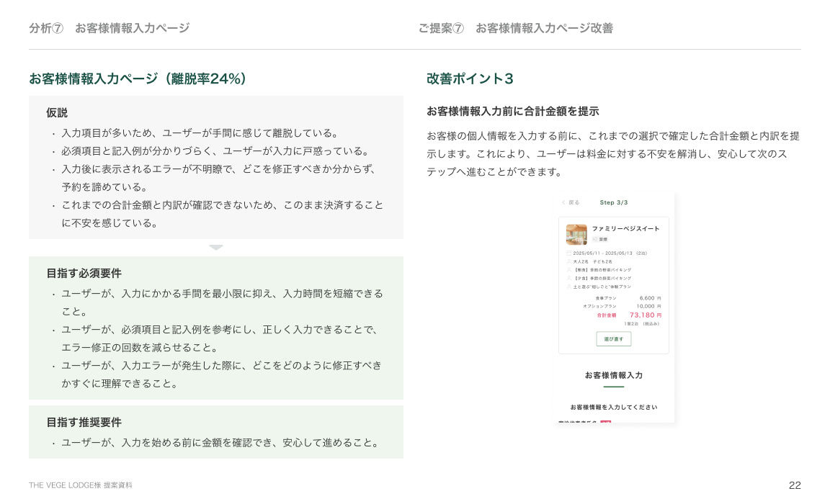Click the お客様情報入力 section title in mockup
830x504 pixels.
click(x=613, y=375)
